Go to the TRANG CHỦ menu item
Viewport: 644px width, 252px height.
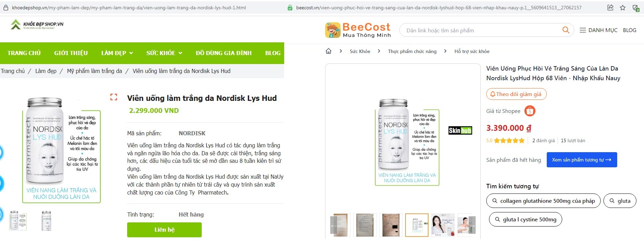[24, 53]
